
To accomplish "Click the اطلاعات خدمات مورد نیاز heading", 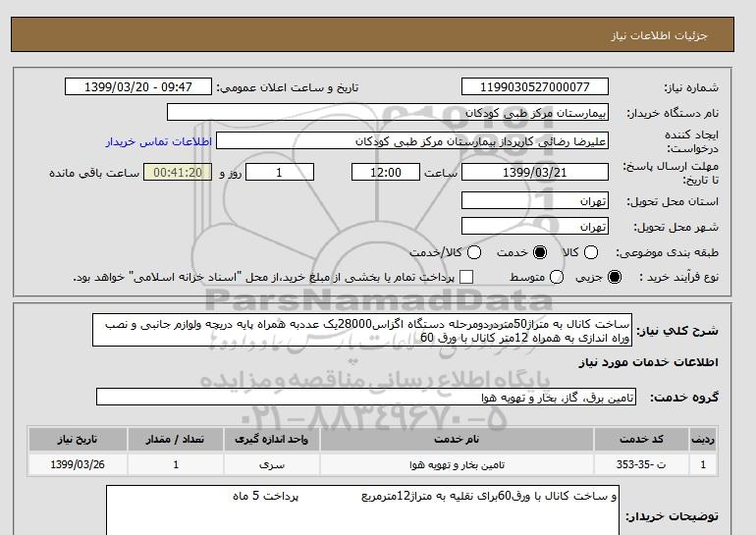I will click(648, 362).
